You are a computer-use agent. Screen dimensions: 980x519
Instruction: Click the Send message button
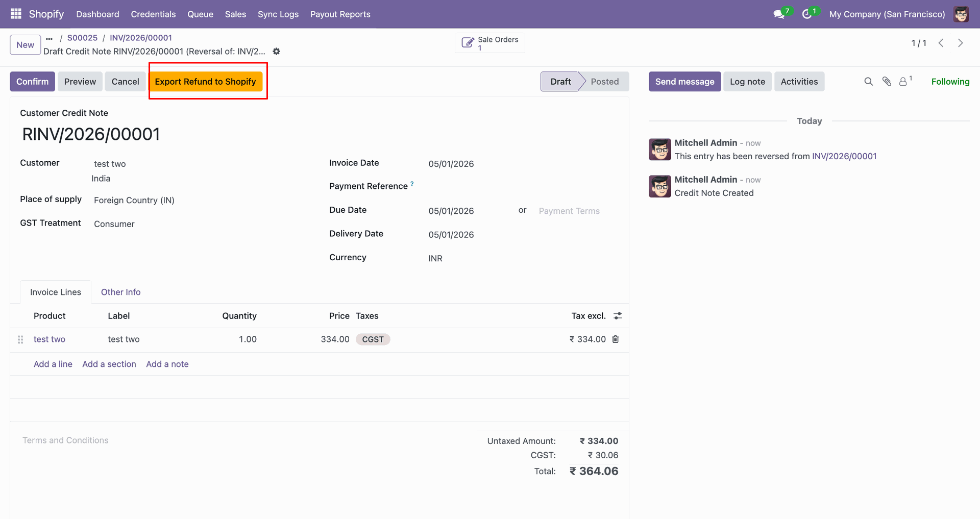[x=684, y=82]
